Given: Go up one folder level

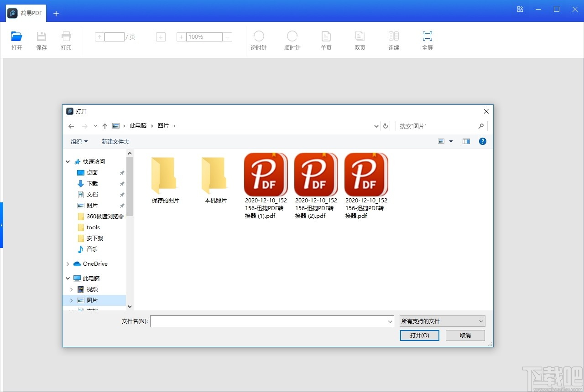Looking at the screenshot, I should 105,126.
